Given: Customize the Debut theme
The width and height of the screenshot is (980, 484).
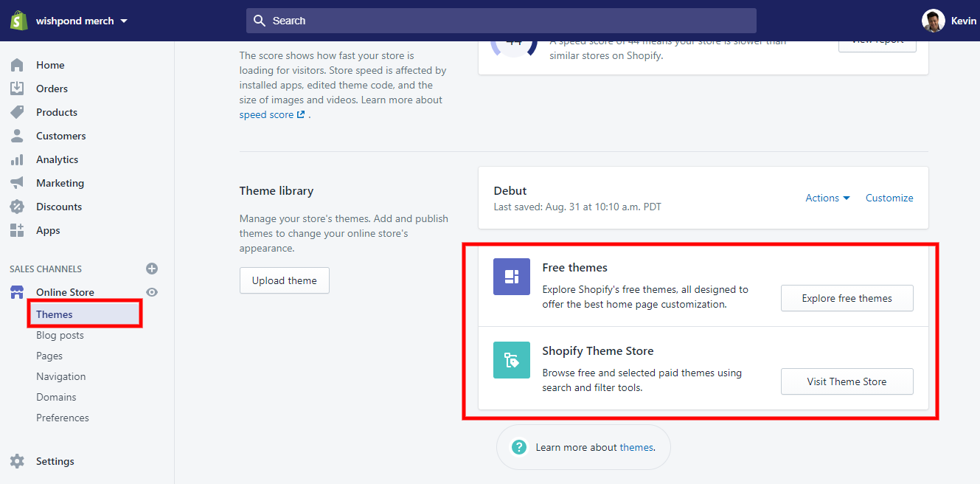Looking at the screenshot, I should click(x=889, y=198).
